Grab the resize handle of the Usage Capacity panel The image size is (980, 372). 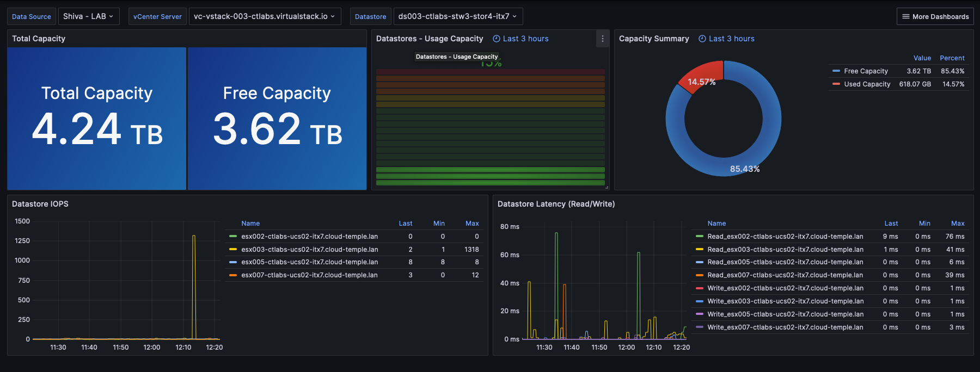607,187
